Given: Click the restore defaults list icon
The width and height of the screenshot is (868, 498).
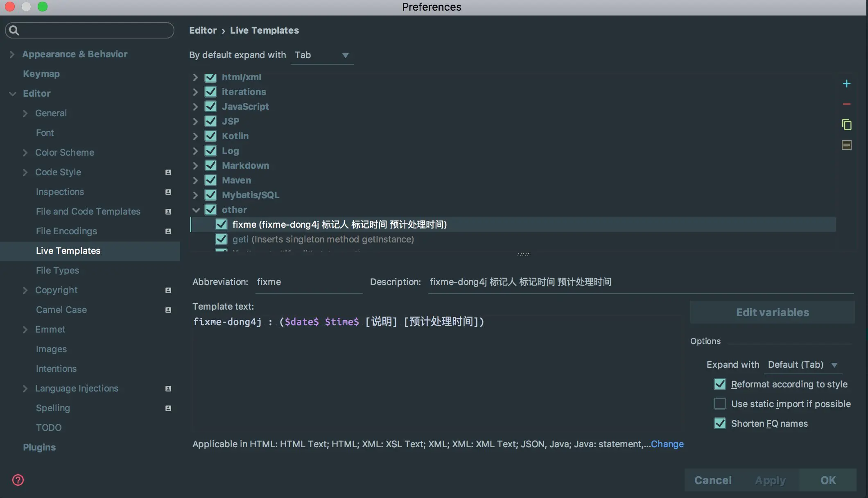Looking at the screenshot, I should [847, 145].
